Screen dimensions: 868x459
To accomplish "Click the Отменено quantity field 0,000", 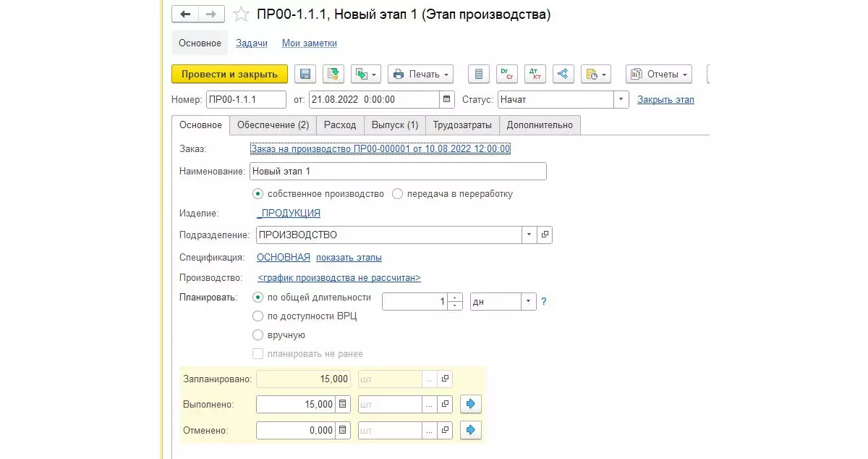I will point(297,430).
